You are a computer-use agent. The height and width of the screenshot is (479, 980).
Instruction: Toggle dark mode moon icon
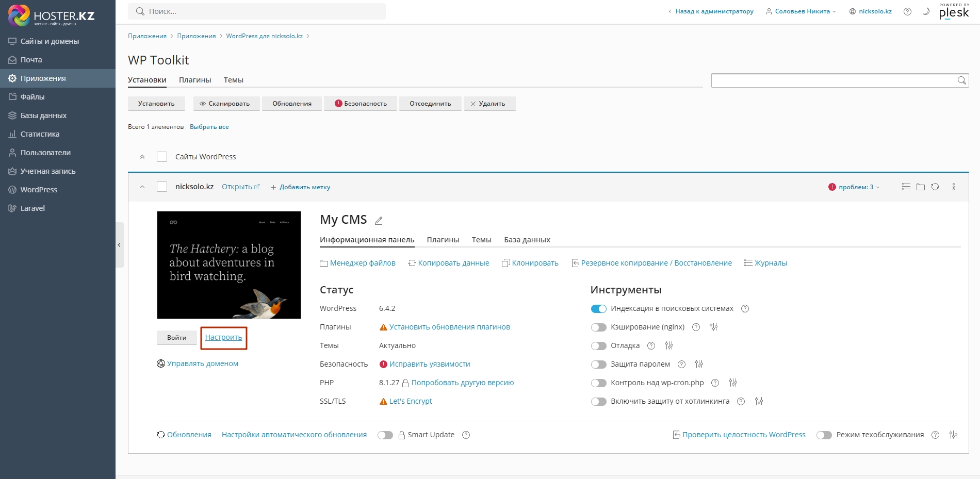pos(926,11)
